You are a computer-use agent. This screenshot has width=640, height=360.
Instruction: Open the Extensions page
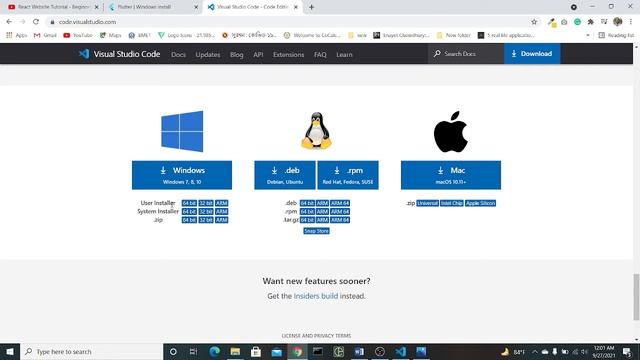pyautogui.click(x=289, y=54)
